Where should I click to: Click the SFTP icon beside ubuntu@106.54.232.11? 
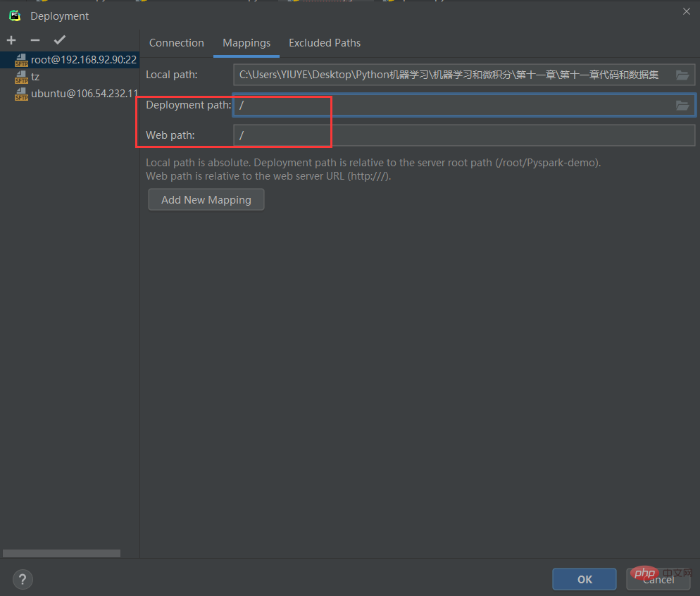pyautogui.click(x=21, y=94)
